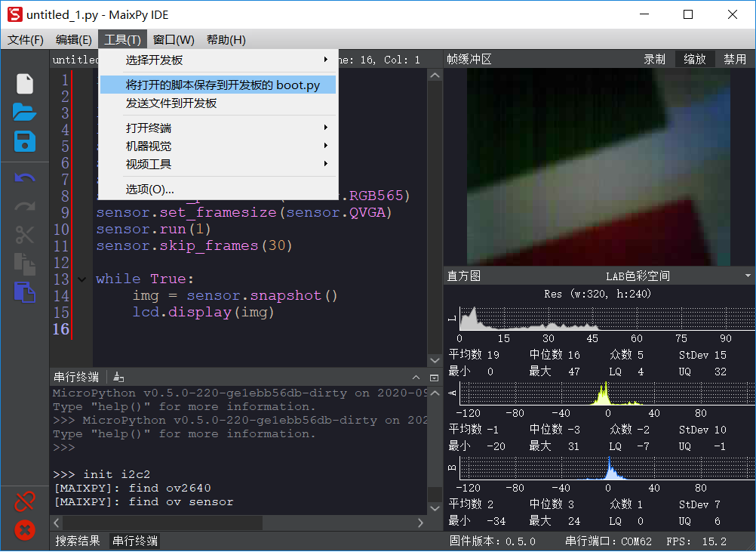Click code line sensor.run(1)
The width and height of the screenshot is (756, 552).
click(x=153, y=229)
